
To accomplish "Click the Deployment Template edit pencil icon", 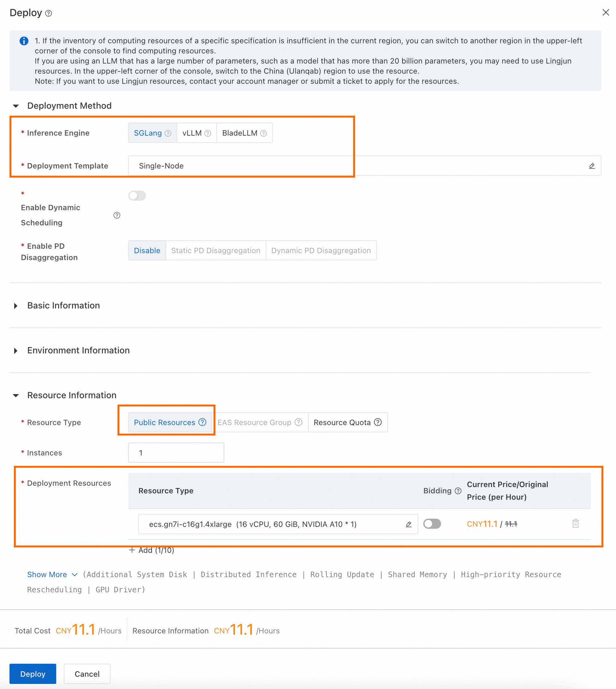I will tap(592, 166).
